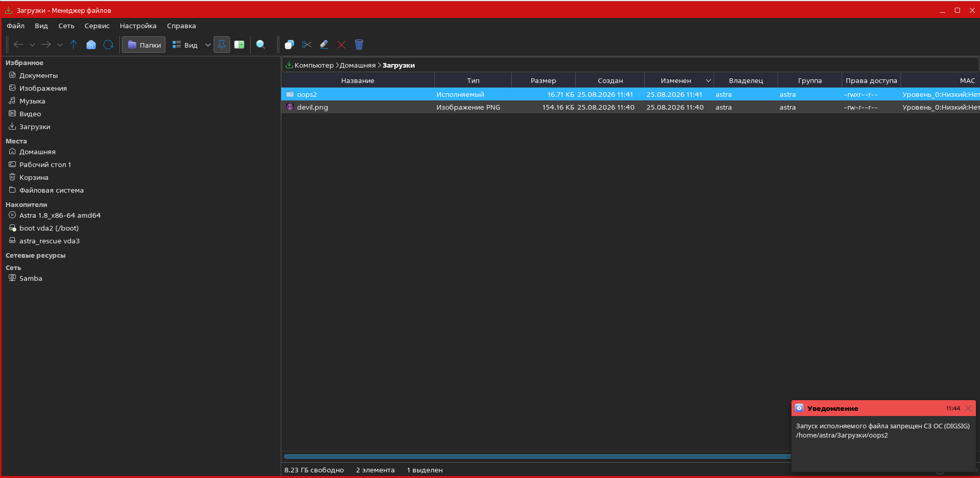
Task: Open the forward history dropdown arrow
Action: coord(60,45)
